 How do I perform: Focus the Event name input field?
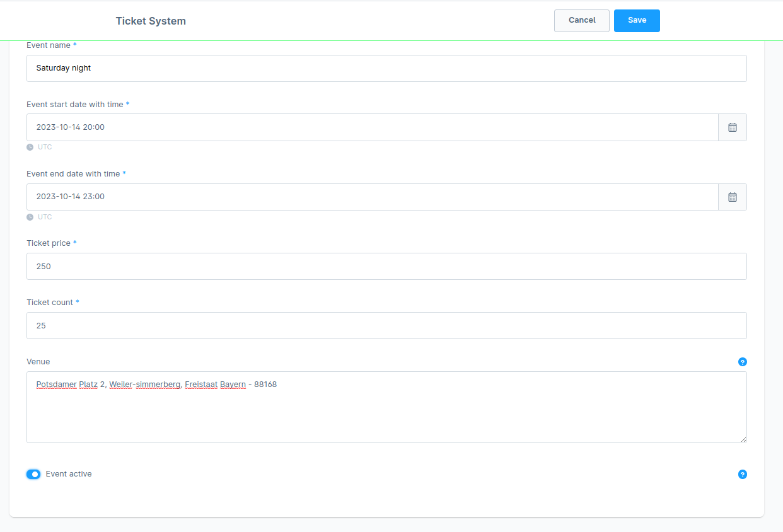tap(386, 68)
